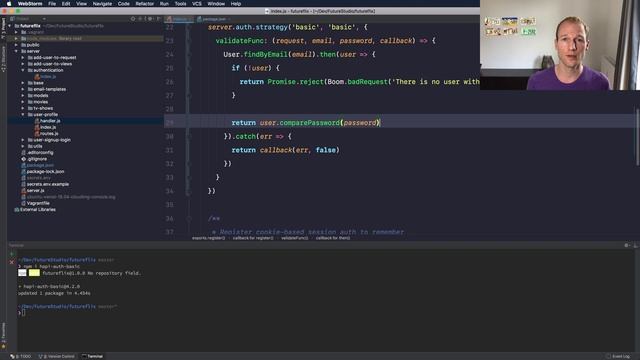640x360 pixels.
Task: Jump to callback for register() breadcrumb
Action: 253,238
